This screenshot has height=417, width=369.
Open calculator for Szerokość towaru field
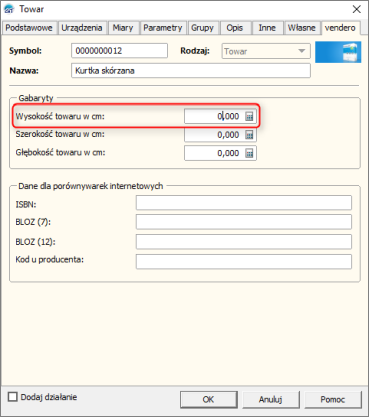coord(249,135)
